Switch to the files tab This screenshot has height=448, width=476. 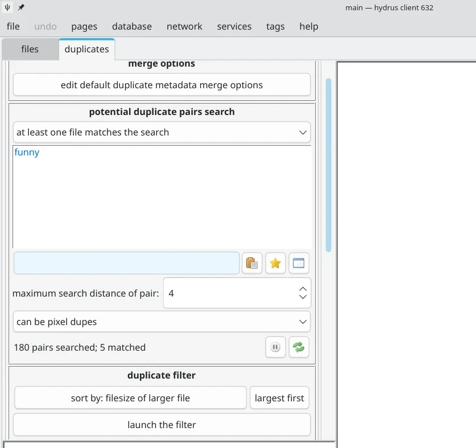(30, 49)
